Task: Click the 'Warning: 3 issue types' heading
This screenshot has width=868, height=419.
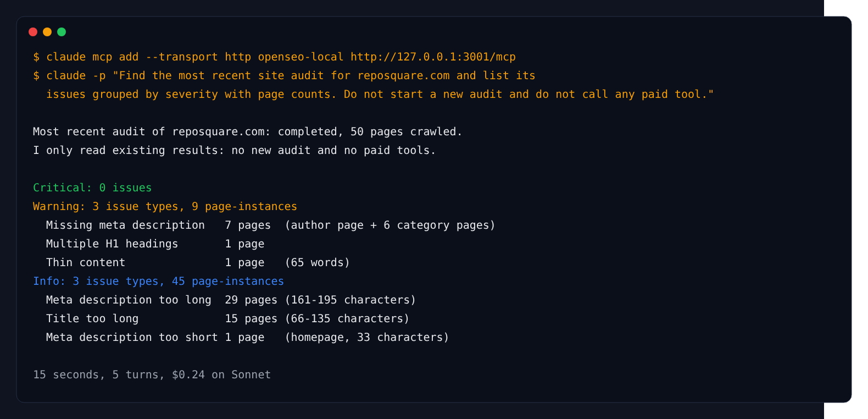Action: click(165, 207)
